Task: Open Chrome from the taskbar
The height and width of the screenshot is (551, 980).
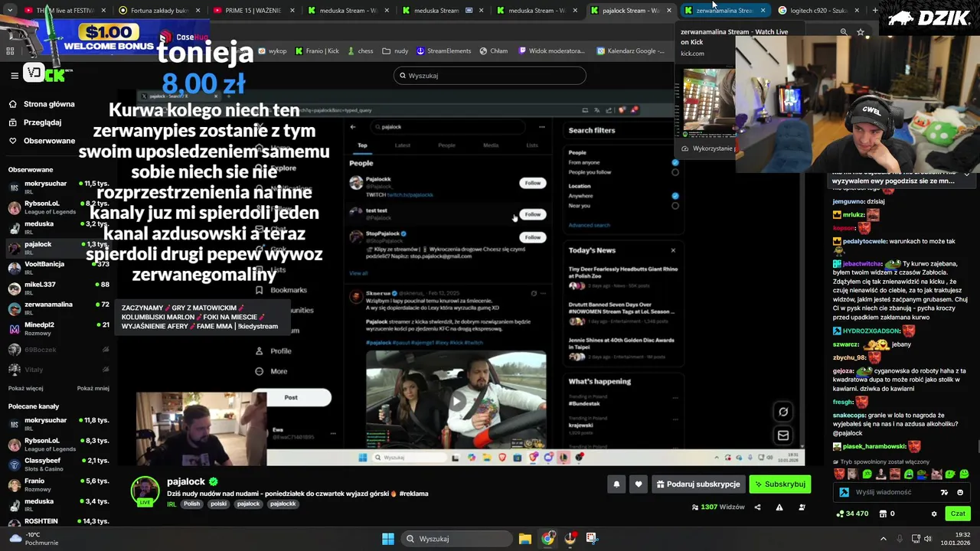Action: click(547, 539)
